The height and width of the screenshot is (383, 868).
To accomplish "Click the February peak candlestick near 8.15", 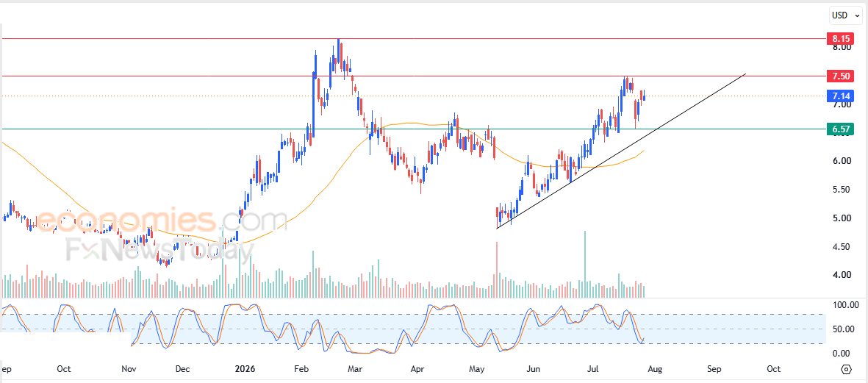I will tap(338, 53).
